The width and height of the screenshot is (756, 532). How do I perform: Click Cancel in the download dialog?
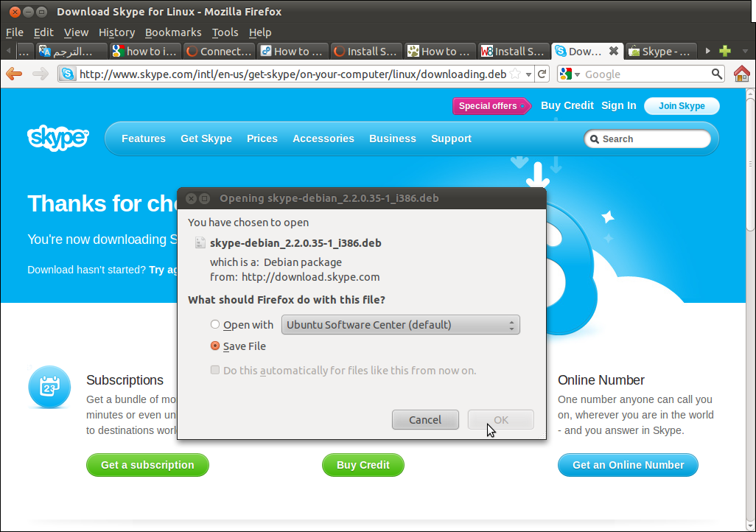coord(425,419)
